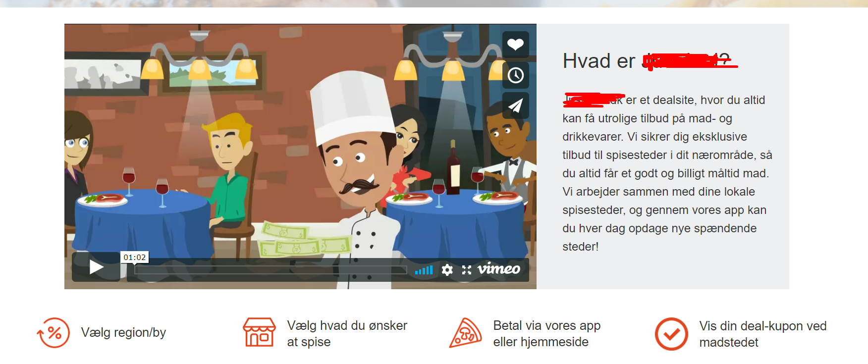Click the 01:02 timestamp tooltip
The image size is (868, 364).
click(135, 258)
